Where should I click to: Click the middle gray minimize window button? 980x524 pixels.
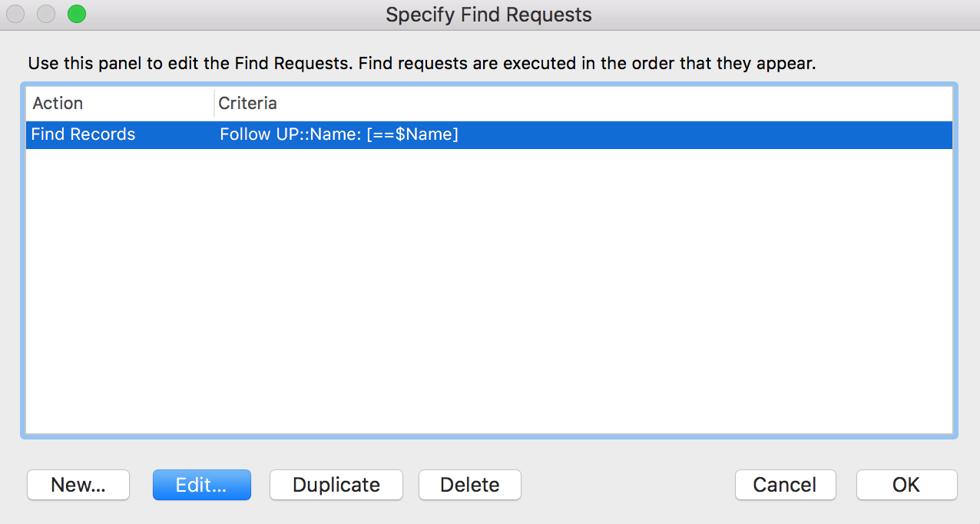(46, 14)
